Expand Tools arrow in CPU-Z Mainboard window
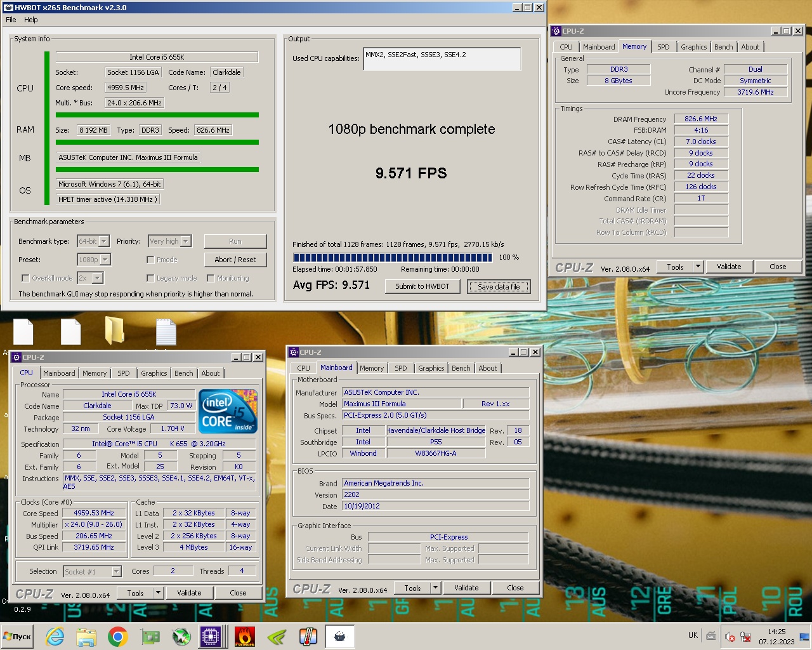 click(435, 588)
